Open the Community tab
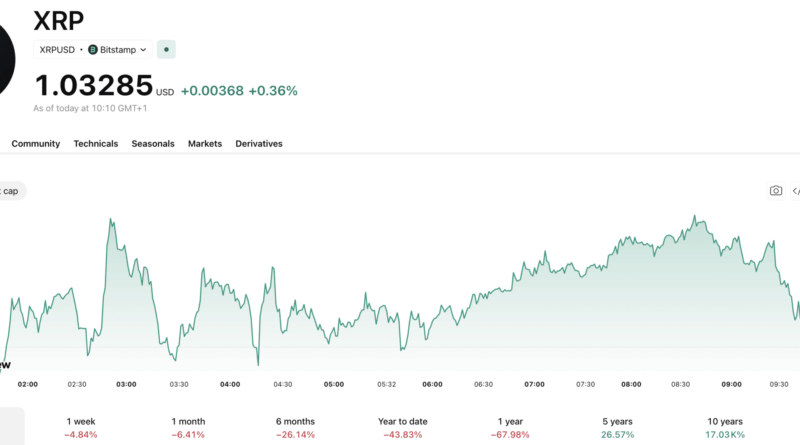The height and width of the screenshot is (445, 800). [x=36, y=144]
